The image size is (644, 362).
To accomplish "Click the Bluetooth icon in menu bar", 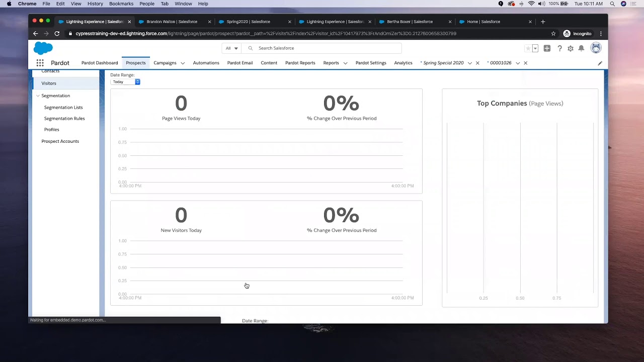I will pyautogui.click(x=521, y=4).
